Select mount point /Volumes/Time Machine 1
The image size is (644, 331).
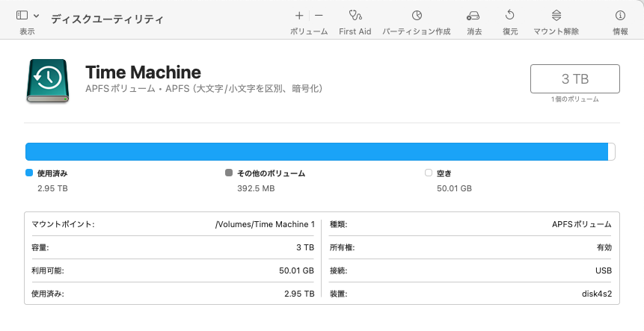click(265, 224)
